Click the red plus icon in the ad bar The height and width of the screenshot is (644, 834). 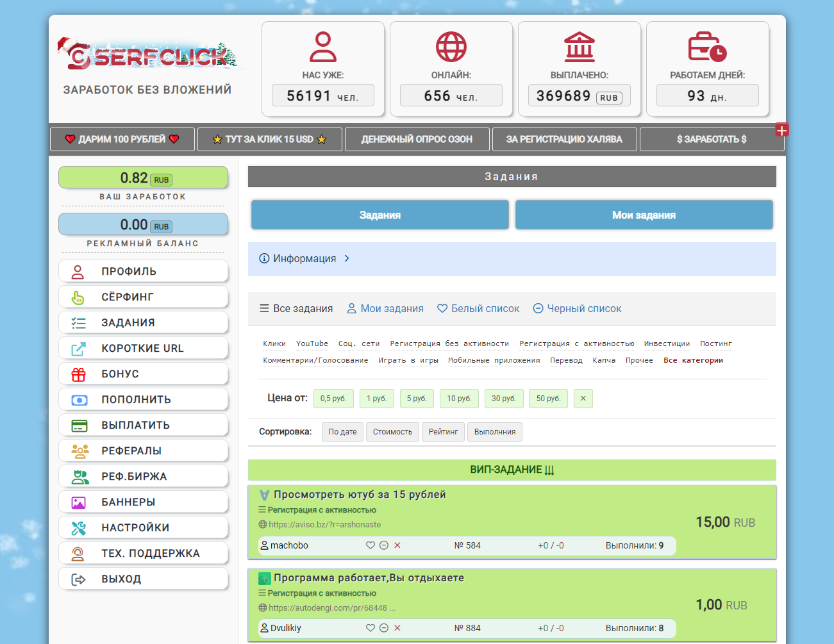[x=782, y=130]
